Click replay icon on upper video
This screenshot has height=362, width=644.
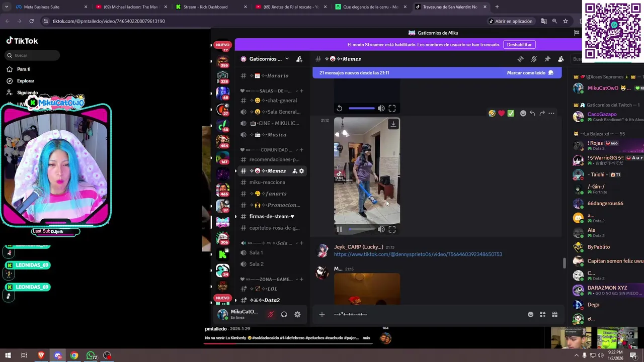click(x=340, y=108)
